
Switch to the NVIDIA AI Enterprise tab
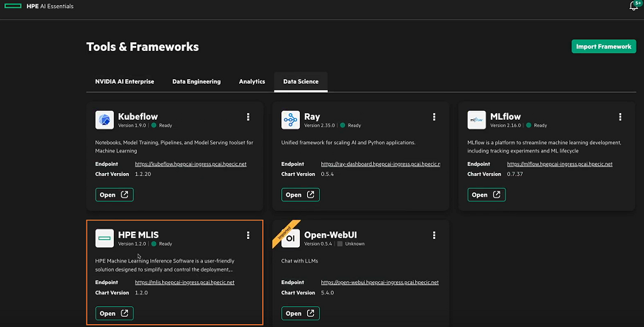tap(124, 81)
